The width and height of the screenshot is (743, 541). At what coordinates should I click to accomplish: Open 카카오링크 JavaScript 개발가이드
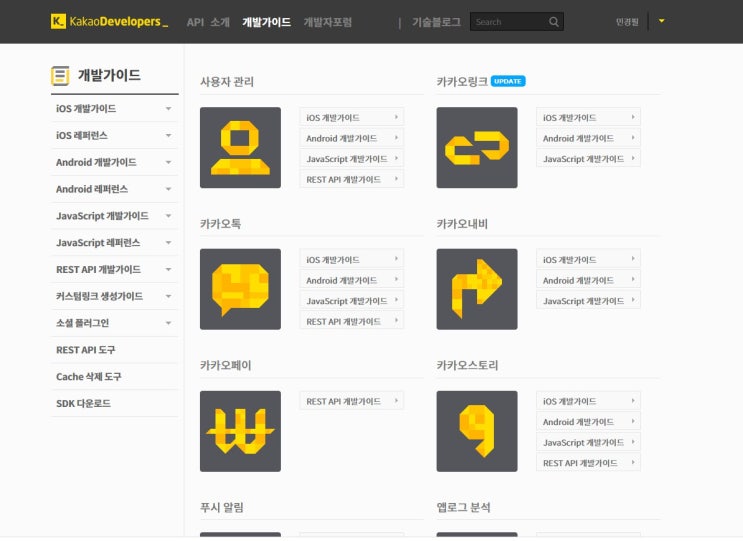point(588,159)
